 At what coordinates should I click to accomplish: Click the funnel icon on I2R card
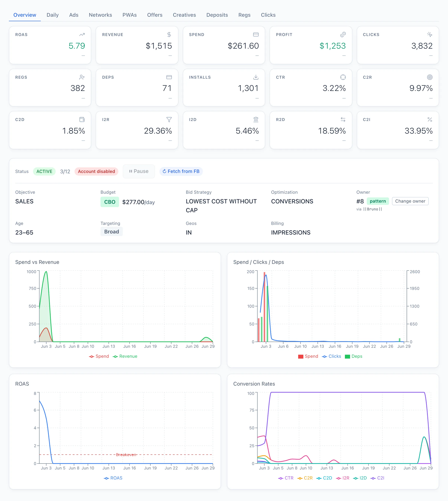[x=169, y=119]
